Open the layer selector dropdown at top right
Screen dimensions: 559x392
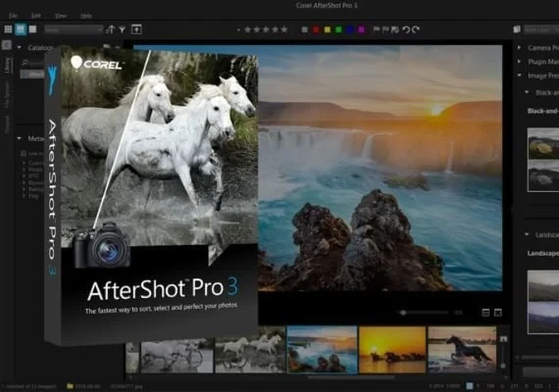coord(541,30)
